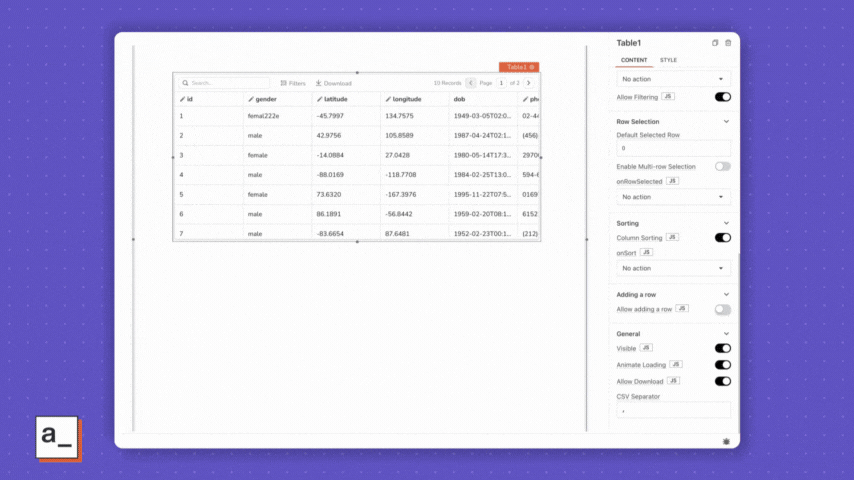Go to the next table page arrow
This screenshot has height=480, width=854.
[529, 83]
